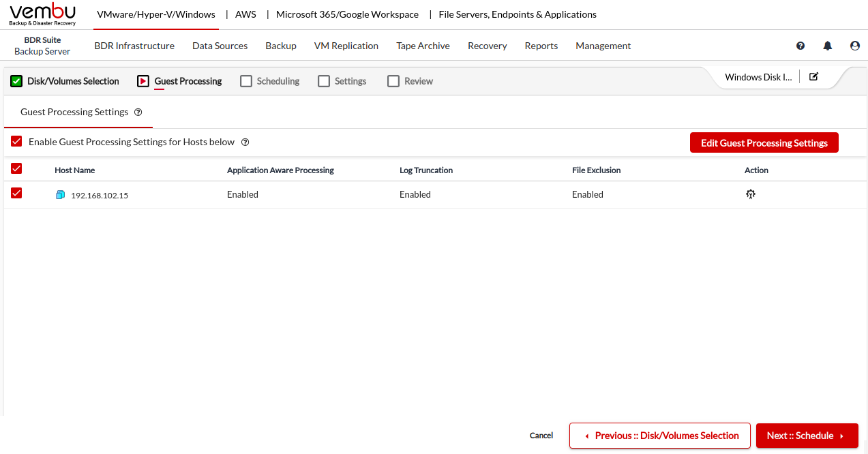Toggle Enable Guest Processing Settings checkbox

[x=16, y=142]
